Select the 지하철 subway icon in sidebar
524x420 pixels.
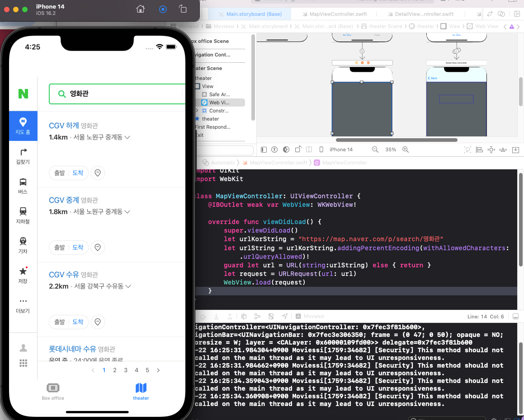coord(23,216)
